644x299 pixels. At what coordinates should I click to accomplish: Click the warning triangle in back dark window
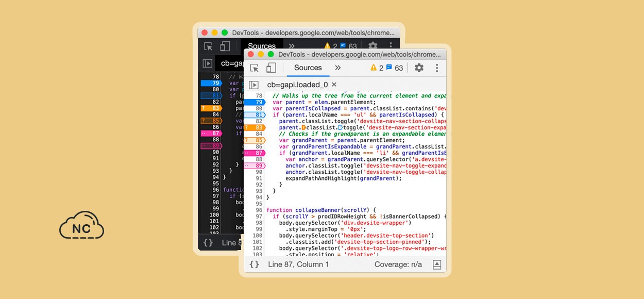click(328, 46)
